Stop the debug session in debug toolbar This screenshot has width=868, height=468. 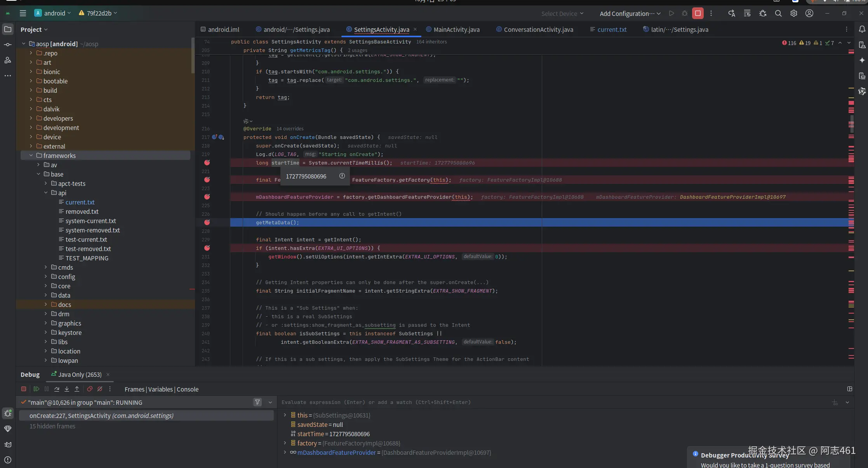point(24,389)
